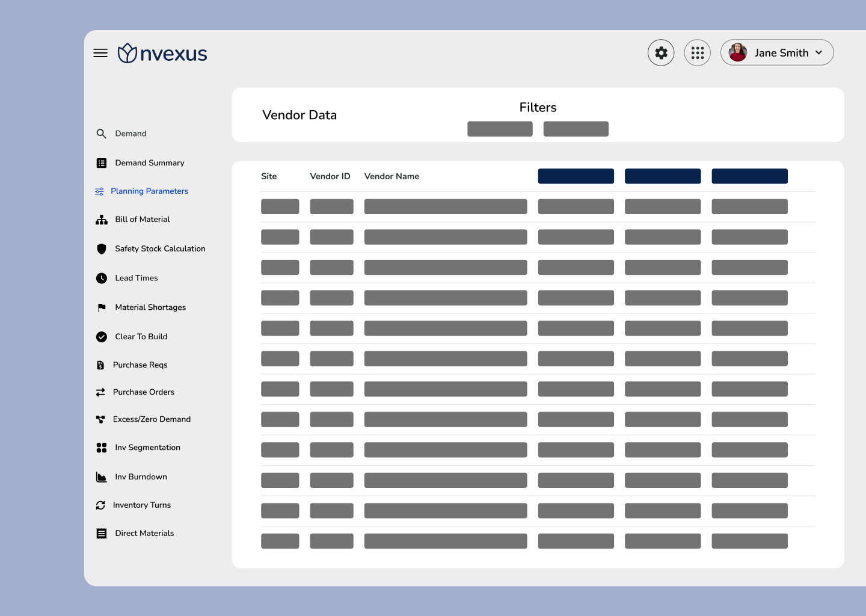Click the nvexus logo
Screen dimensions: 866x616
click(162, 53)
